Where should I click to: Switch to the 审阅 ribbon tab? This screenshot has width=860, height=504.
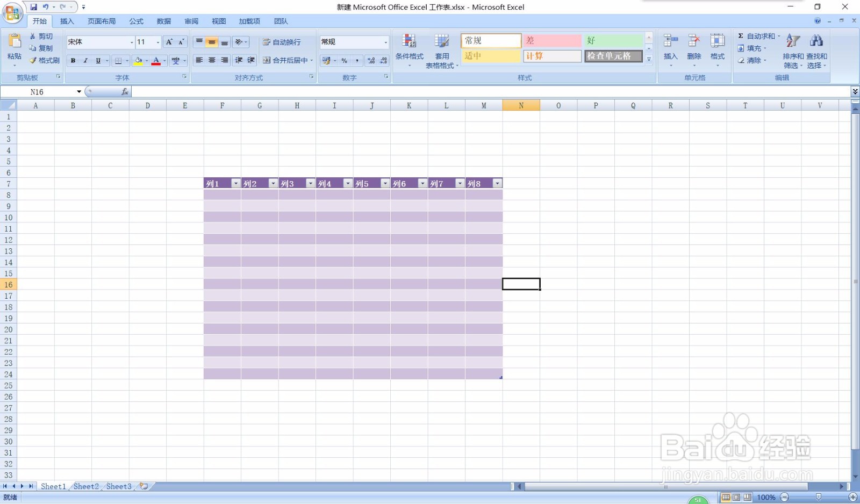click(x=191, y=21)
